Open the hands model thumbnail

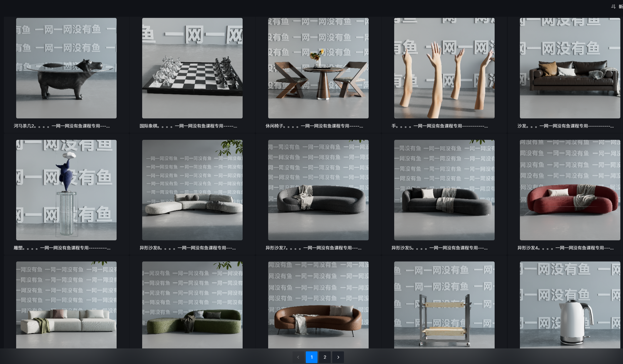(x=444, y=68)
